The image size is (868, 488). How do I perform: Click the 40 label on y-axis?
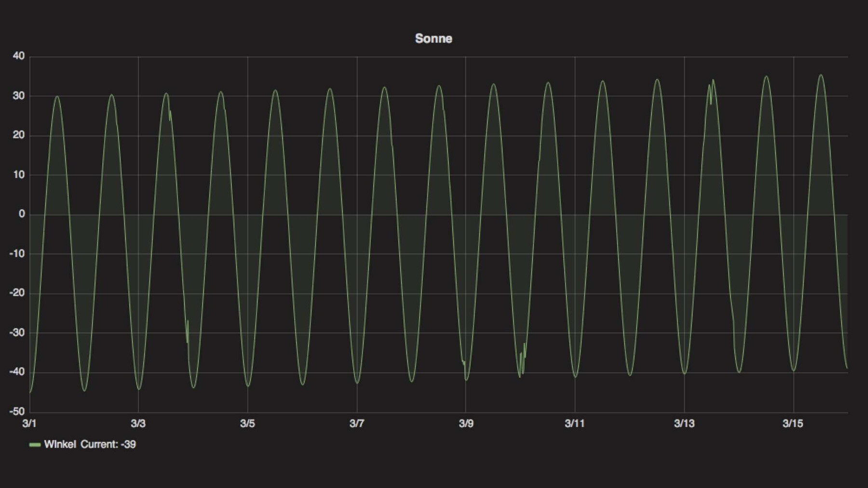pyautogui.click(x=19, y=56)
